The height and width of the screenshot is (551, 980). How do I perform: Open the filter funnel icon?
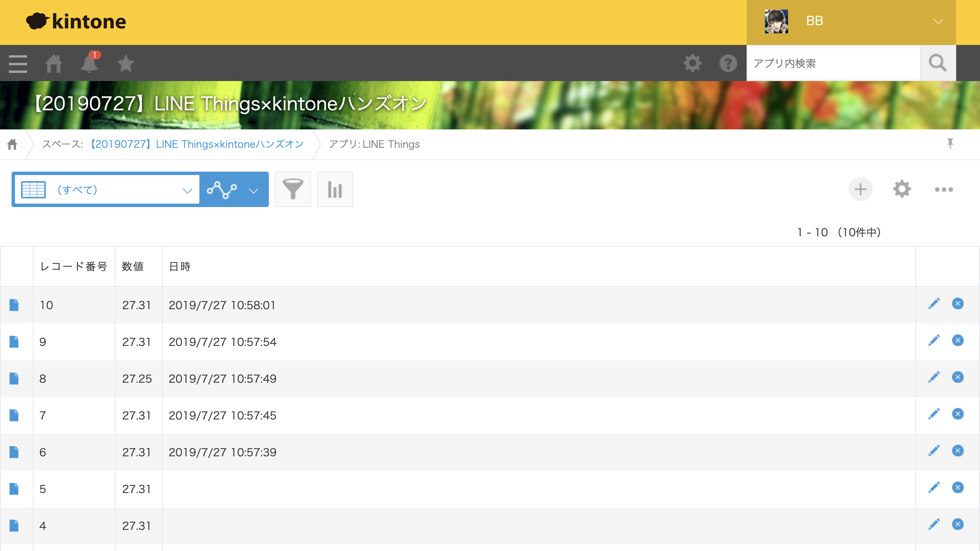(293, 189)
